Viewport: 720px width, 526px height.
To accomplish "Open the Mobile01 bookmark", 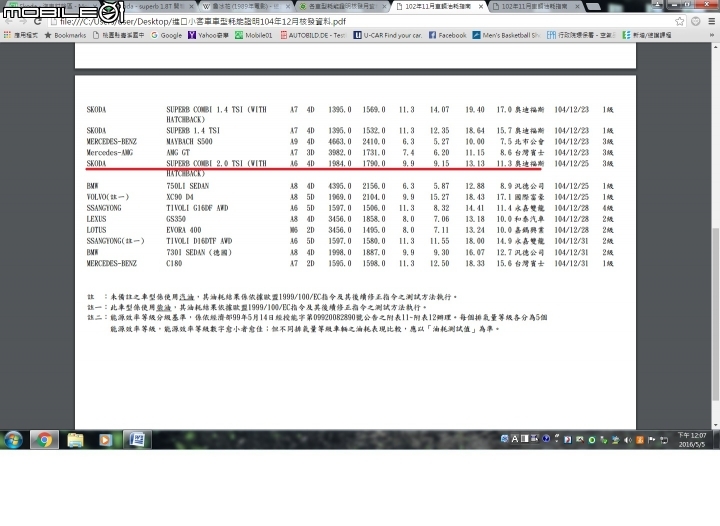I will [x=253, y=35].
